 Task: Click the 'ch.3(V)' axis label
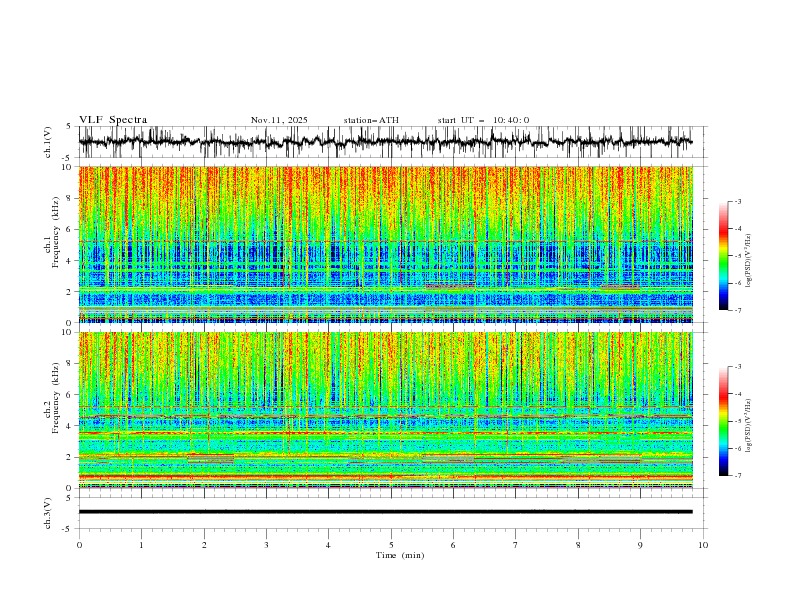point(48,513)
